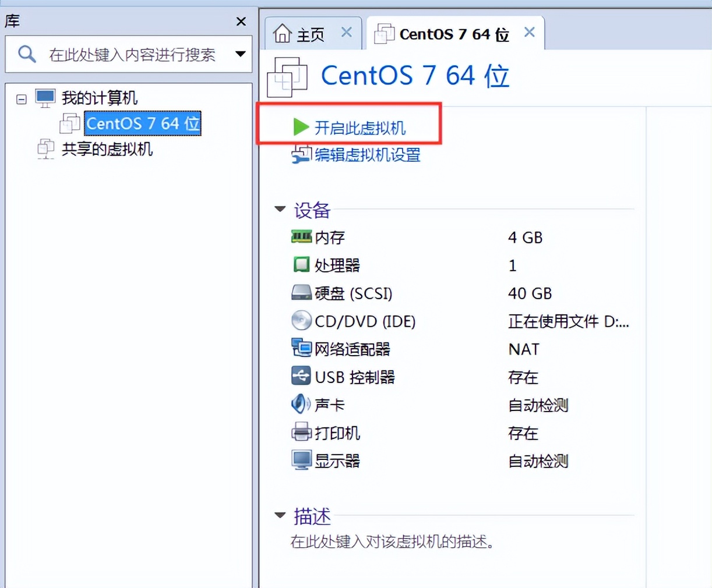Click the 声卡 sound card icon
Viewport: 712px width, 588px height.
(x=300, y=404)
